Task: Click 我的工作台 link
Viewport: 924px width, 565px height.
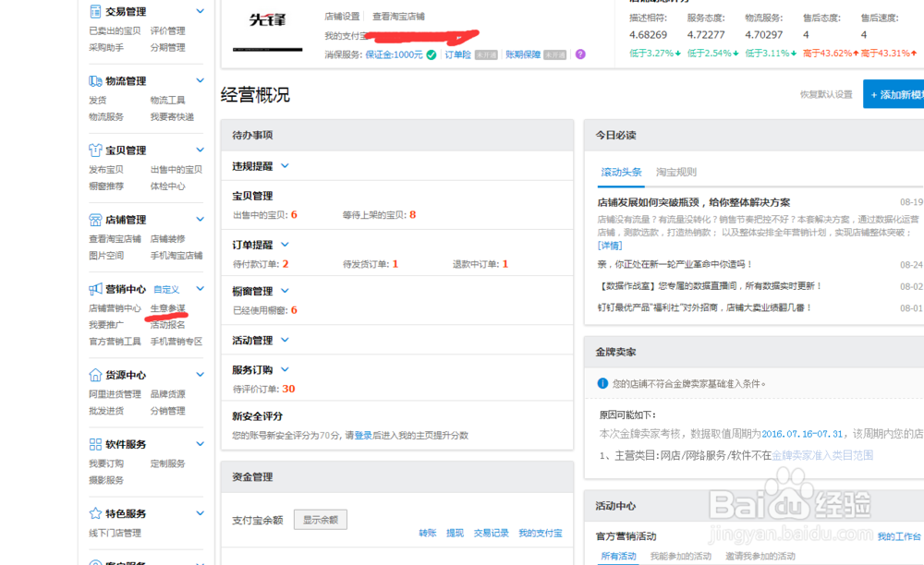Action: tap(899, 536)
